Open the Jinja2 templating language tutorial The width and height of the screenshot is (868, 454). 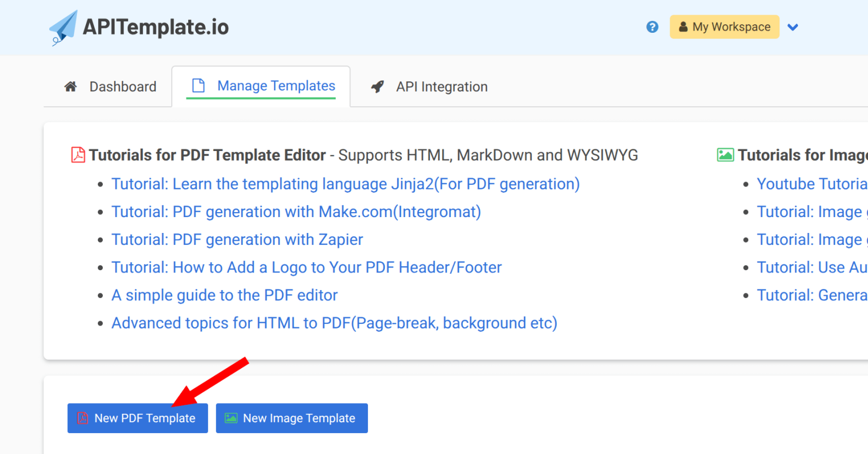[x=345, y=184]
